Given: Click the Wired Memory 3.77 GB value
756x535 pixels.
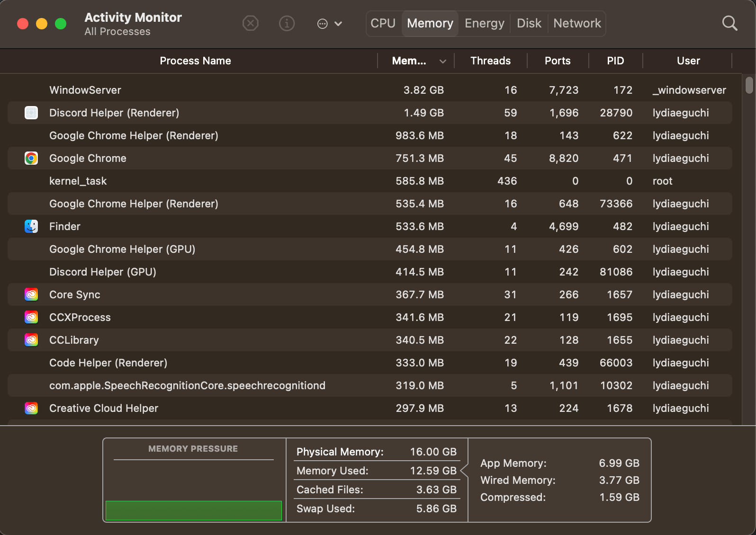Looking at the screenshot, I should pyautogui.click(x=619, y=480).
